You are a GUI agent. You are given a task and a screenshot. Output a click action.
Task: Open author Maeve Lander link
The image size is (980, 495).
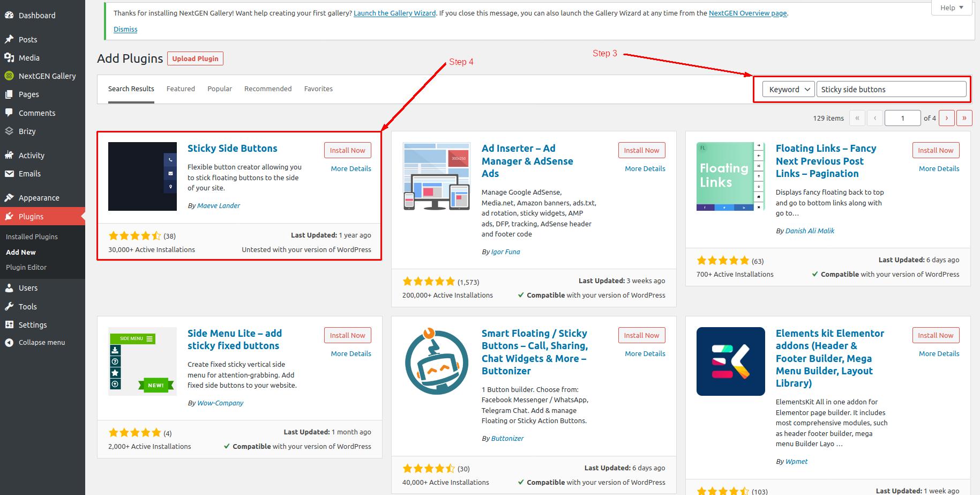[219, 205]
